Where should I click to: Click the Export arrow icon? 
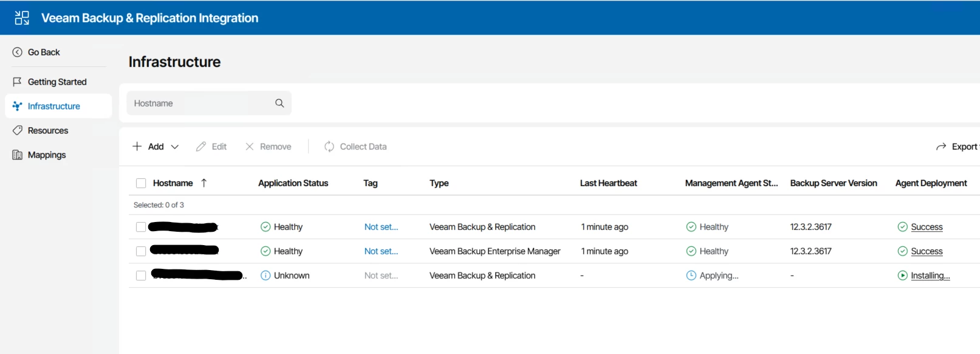[x=941, y=147]
